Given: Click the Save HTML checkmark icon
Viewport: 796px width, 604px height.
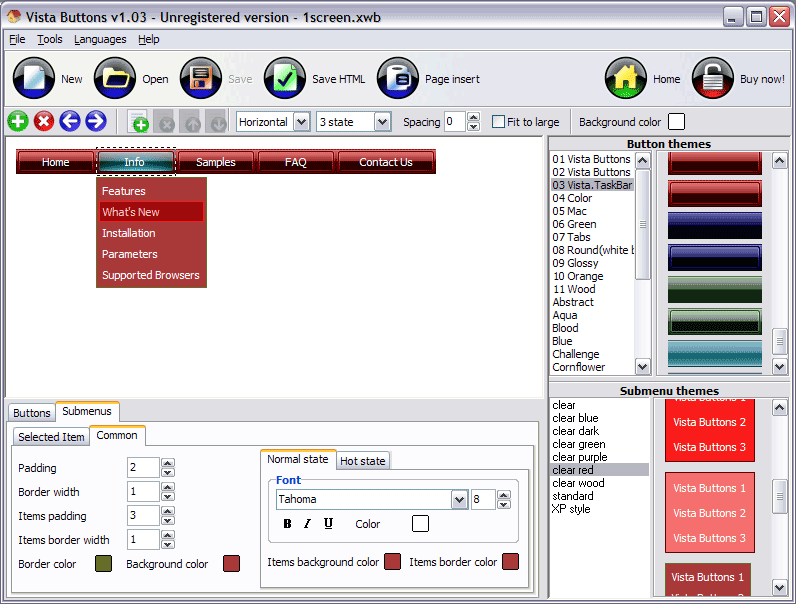Looking at the screenshot, I should coord(285,78).
